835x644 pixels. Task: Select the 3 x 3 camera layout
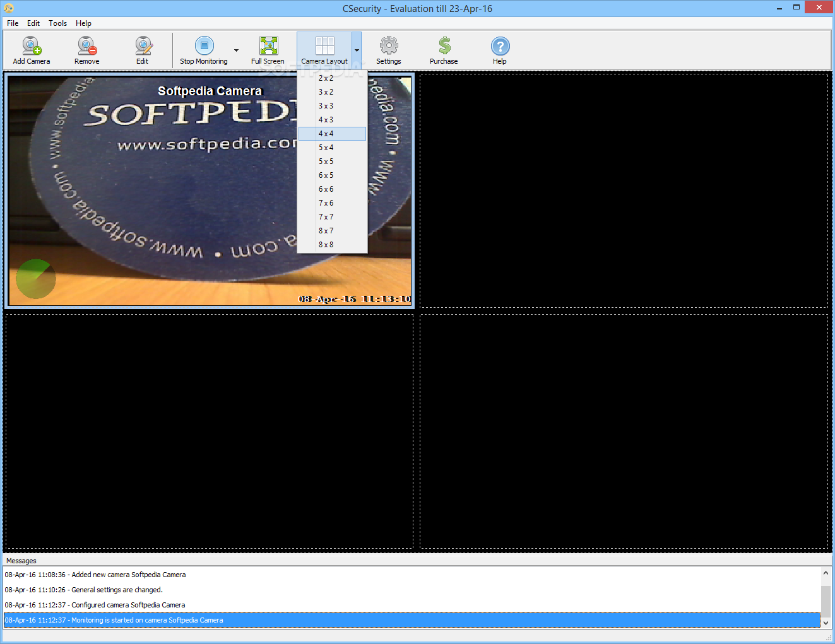(332, 106)
